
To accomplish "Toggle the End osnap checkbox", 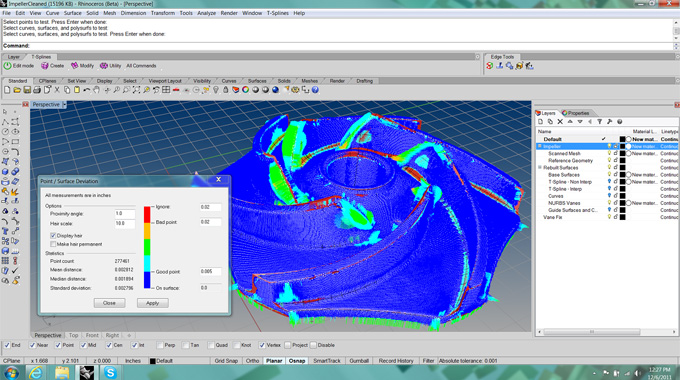I will pos(7,345).
